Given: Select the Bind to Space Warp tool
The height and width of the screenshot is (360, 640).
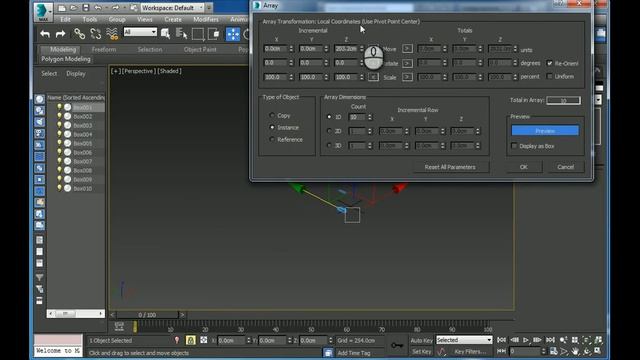Looking at the screenshot, I should 112,34.
